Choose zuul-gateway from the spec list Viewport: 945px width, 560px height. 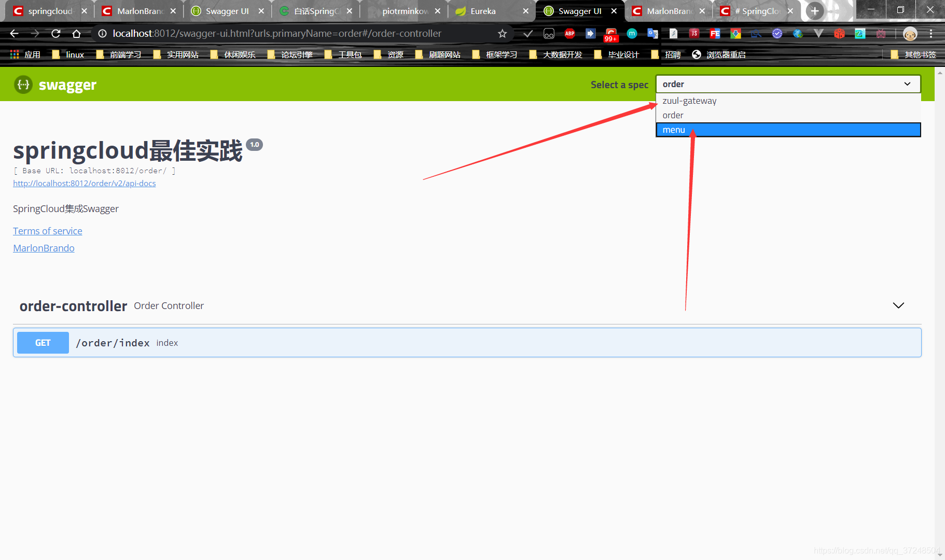coord(788,101)
